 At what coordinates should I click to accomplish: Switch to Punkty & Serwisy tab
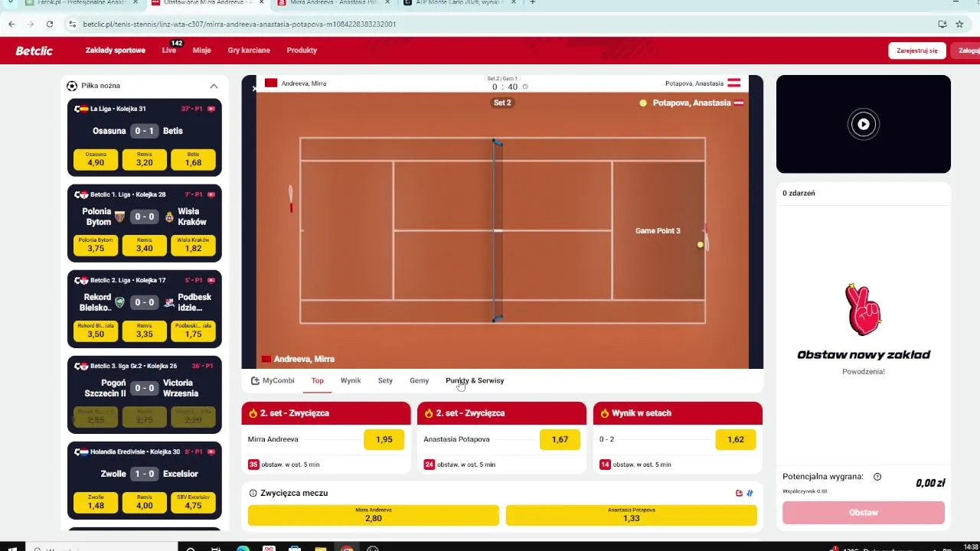point(475,380)
